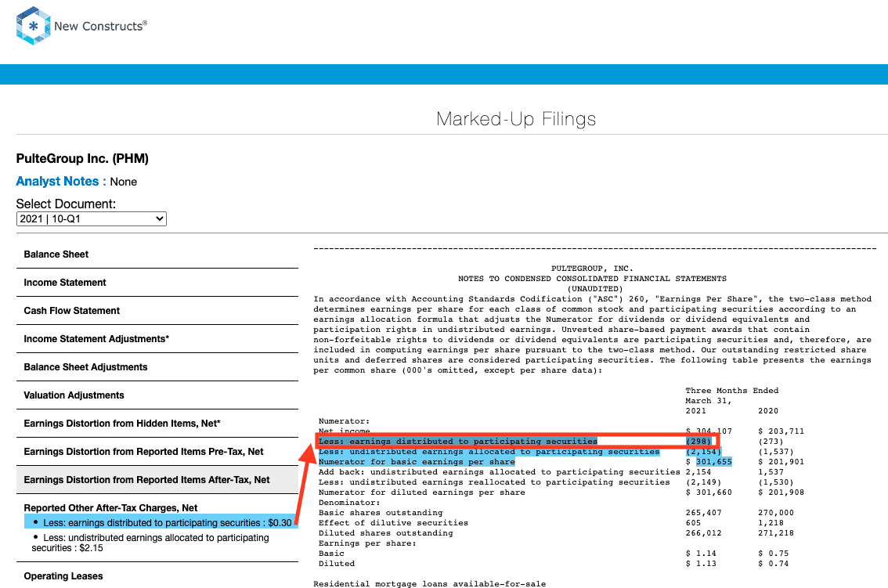
Task: Open the Income Statement section
Action: 157,283
